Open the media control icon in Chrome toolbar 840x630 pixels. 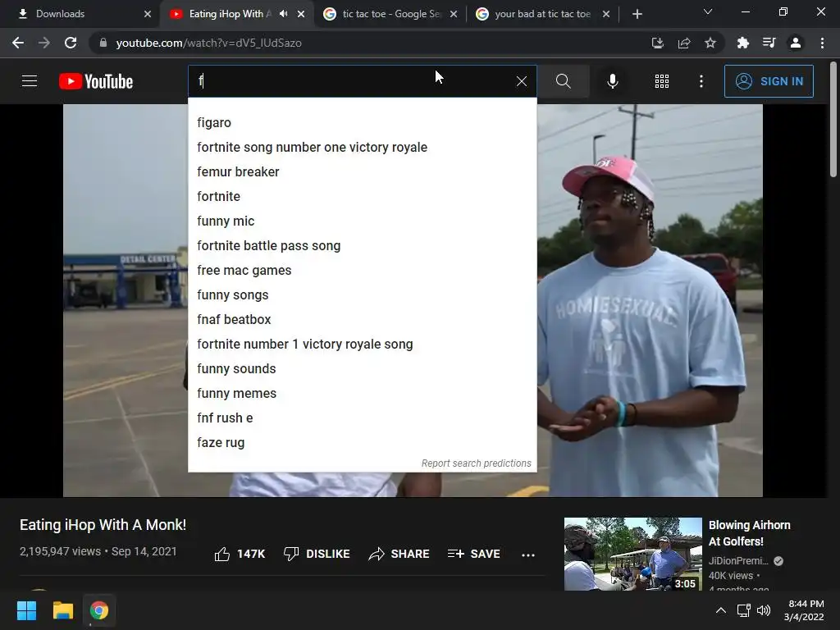coord(769,43)
